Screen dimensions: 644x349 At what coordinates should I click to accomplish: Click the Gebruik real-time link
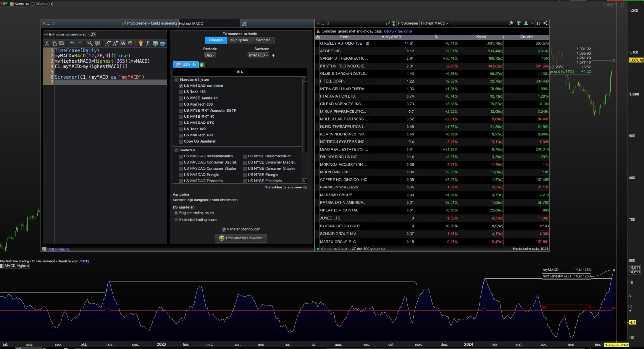[x=397, y=31]
